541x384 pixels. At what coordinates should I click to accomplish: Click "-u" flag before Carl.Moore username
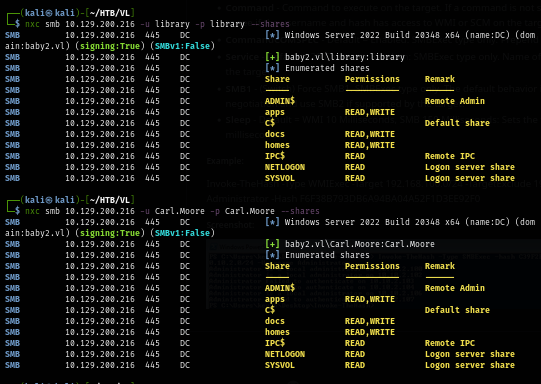coord(145,211)
